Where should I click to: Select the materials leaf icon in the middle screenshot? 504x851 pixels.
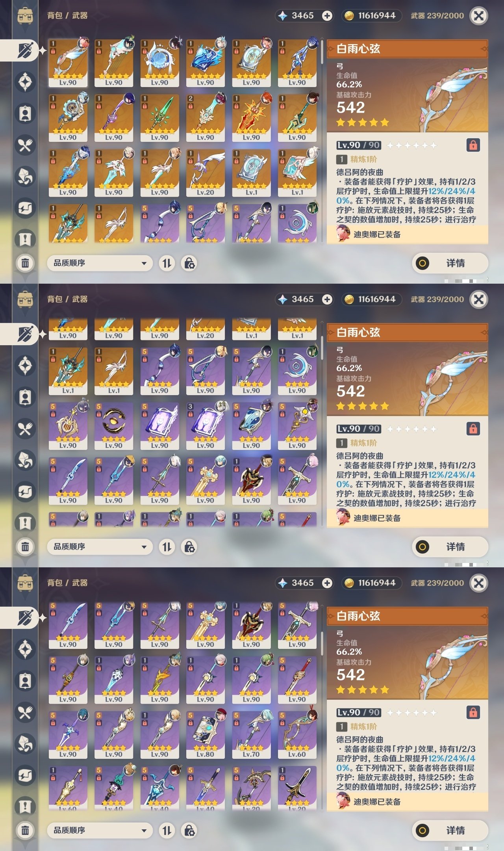pos(25,460)
